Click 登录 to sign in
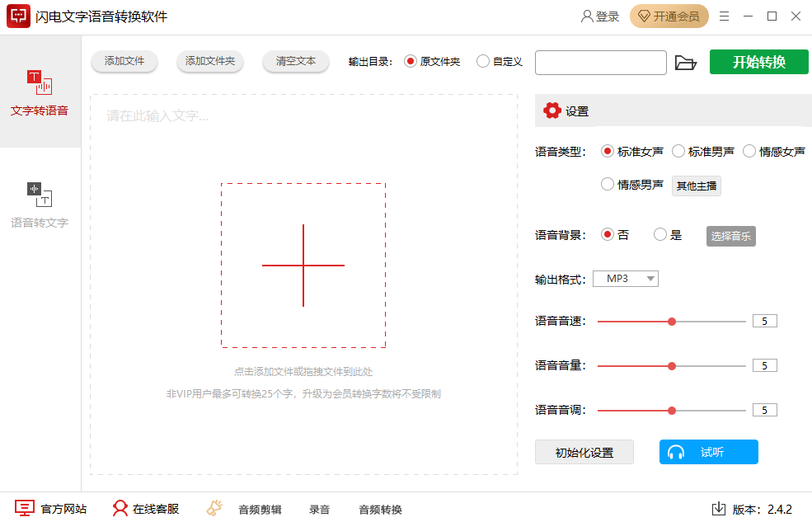The width and height of the screenshot is (812, 522). [x=599, y=16]
